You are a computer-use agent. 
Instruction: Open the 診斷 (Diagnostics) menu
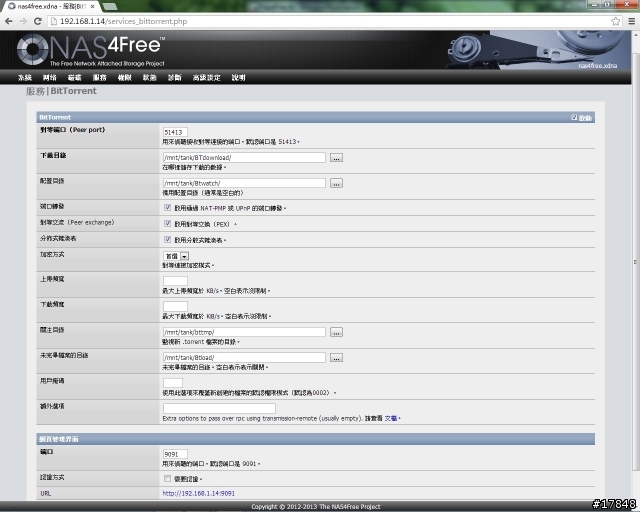point(175,78)
